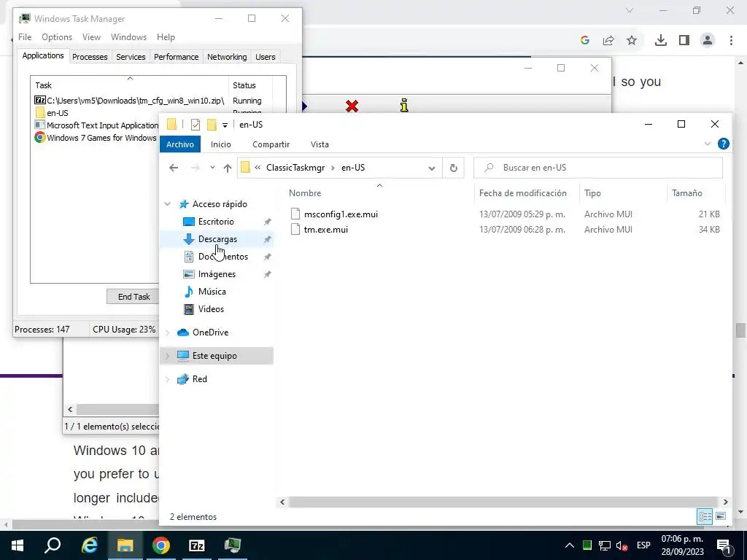Viewport: 747px width, 560px height.
Task: Open recent locations dropdown arrow
Action: 212,168
